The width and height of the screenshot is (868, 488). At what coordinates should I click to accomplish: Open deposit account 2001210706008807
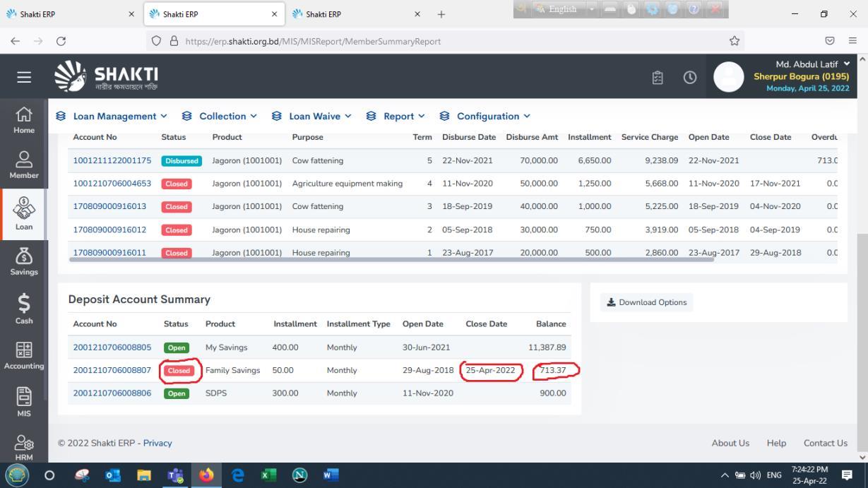(112, 370)
